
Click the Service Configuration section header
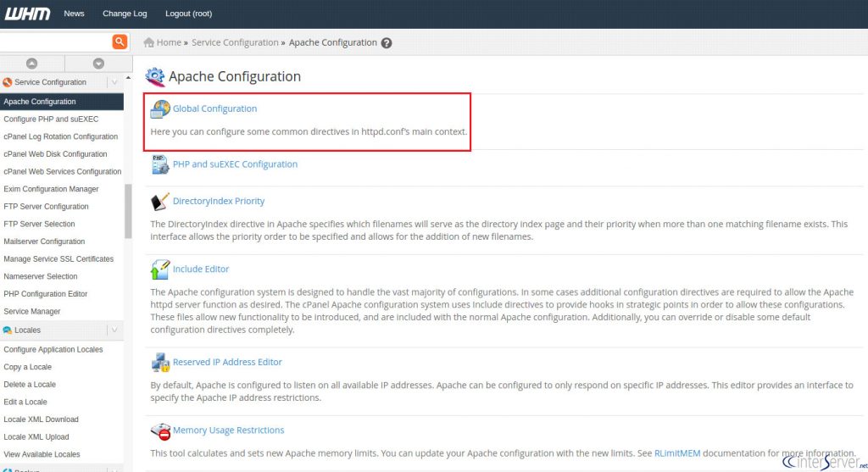61,82
